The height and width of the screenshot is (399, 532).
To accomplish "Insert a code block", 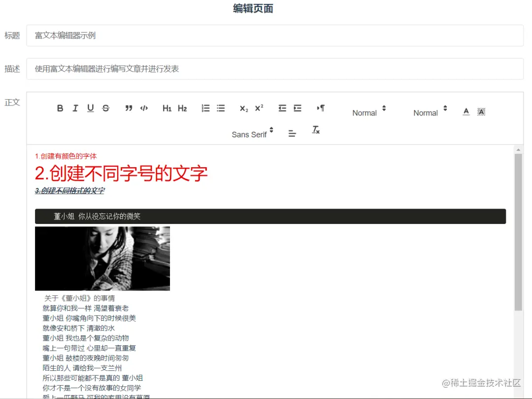I will coord(144,109).
